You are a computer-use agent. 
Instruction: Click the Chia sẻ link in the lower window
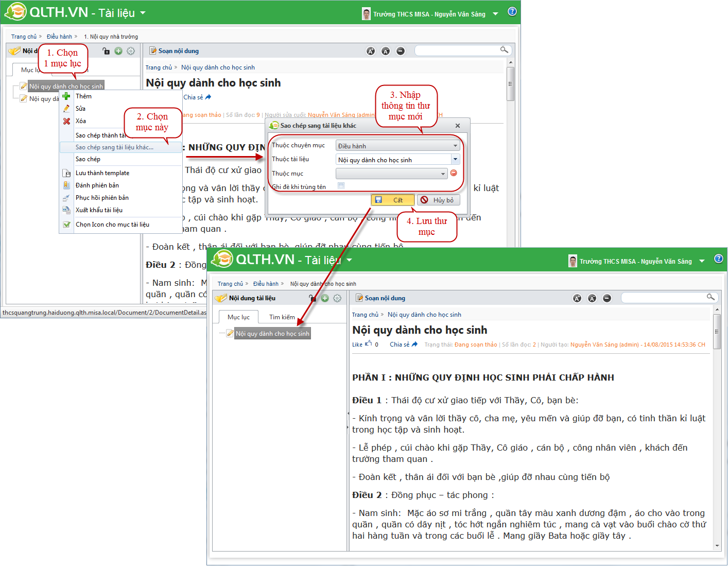click(x=400, y=345)
